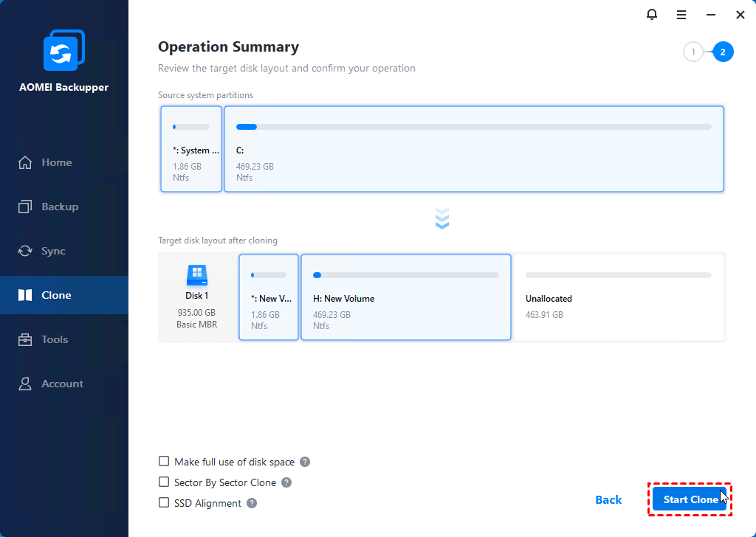Click help icon next to SSD Alignment

[x=252, y=503]
